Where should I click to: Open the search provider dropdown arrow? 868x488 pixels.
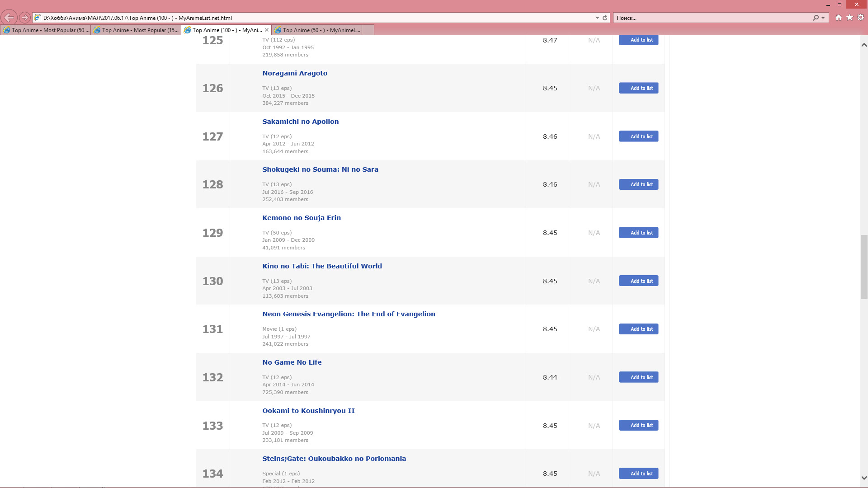[823, 18]
